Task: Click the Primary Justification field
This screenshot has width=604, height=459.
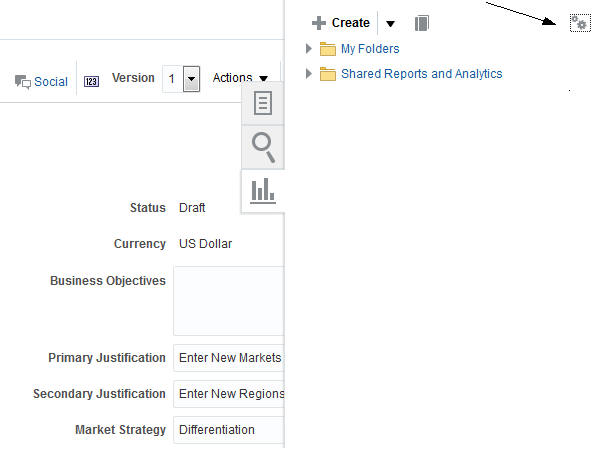Action: 229,358
